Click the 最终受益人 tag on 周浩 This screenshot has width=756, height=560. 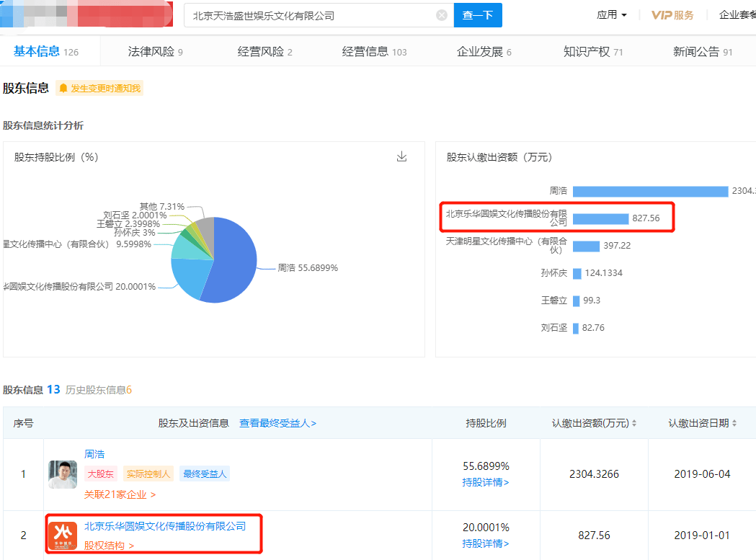tap(205, 474)
